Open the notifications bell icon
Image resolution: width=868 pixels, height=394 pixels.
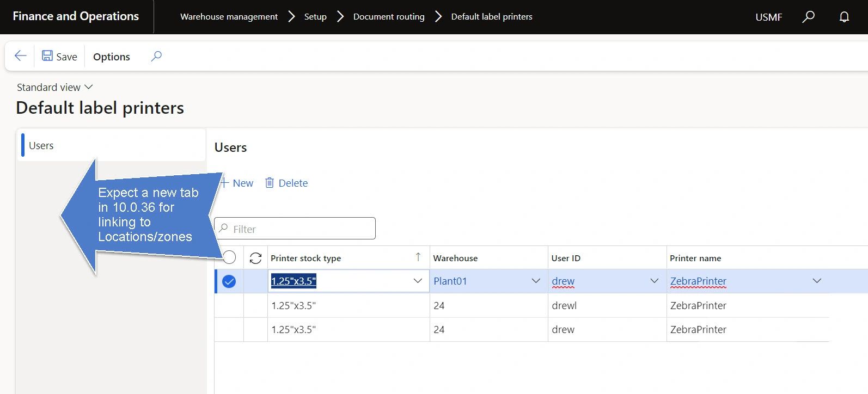click(x=844, y=17)
